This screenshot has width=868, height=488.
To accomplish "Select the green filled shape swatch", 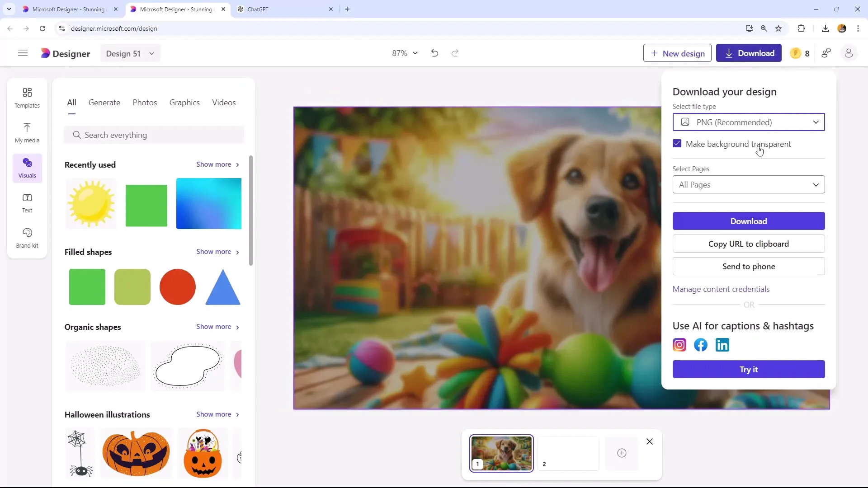I will pyautogui.click(x=87, y=286).
